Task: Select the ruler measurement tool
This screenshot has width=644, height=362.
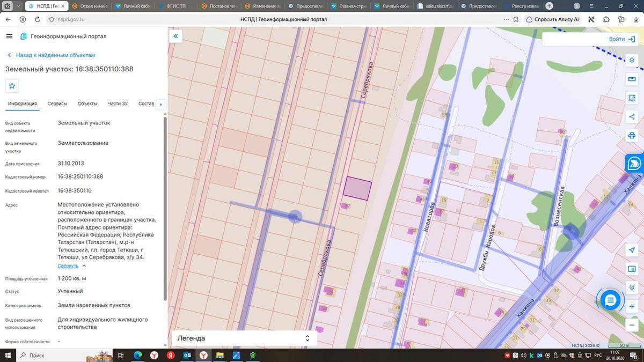Action: point(632,79)
